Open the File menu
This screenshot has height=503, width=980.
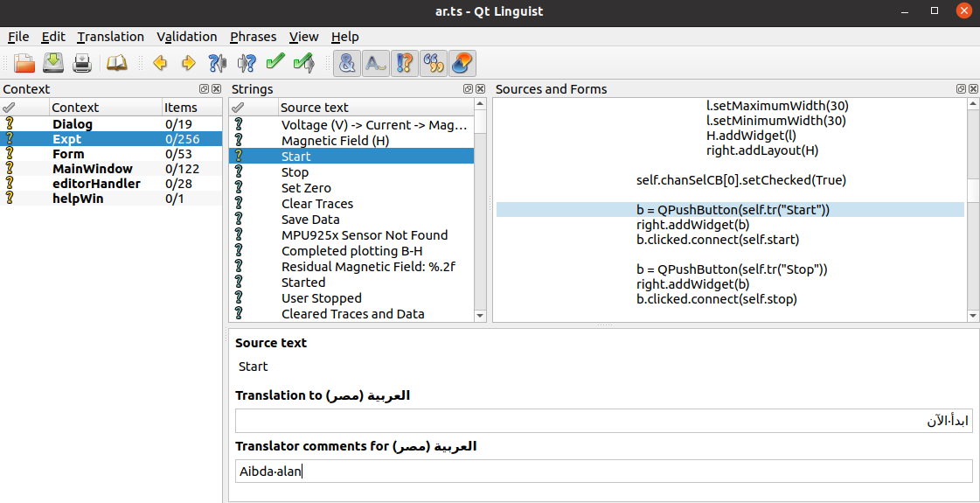pos(18,37)
